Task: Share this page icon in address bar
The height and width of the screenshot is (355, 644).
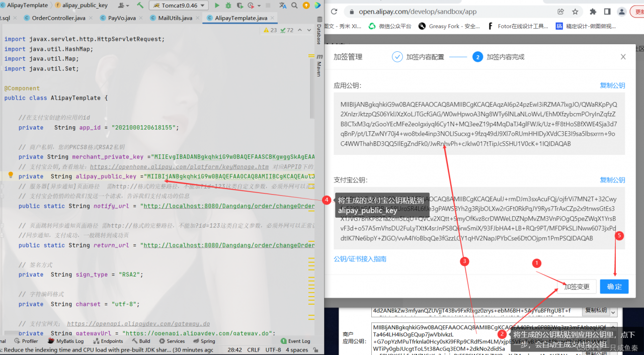Action: pos(560,12)
